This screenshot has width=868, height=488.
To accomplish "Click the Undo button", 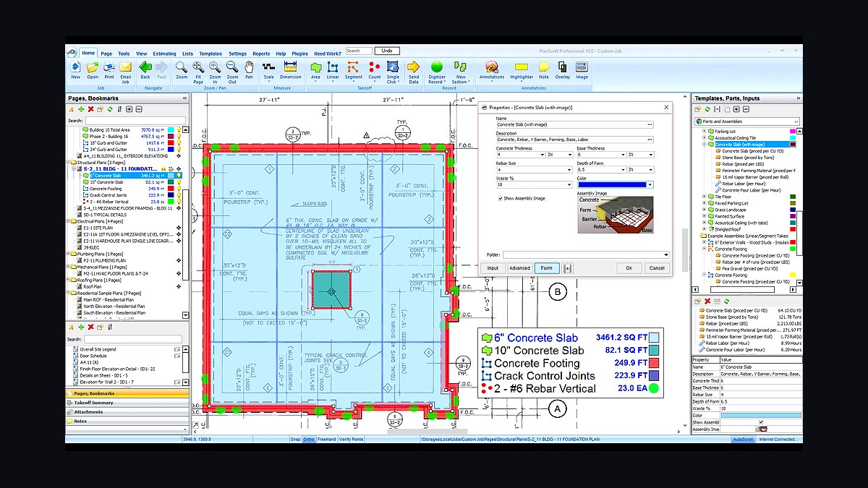I will tap(387, 51).
